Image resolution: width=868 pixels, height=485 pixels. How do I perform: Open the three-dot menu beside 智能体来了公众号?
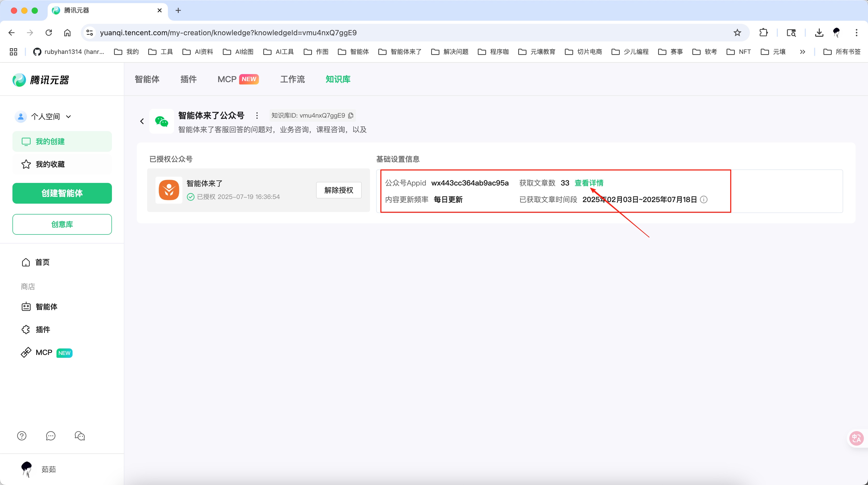(x=257, y=115)
